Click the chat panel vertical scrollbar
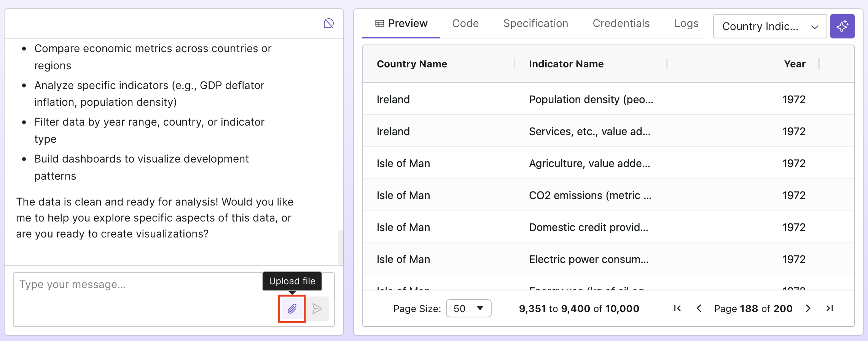Image resolution: width=868 pixels, height=341 pixels. pyautogui.click(x=341, y=247)
